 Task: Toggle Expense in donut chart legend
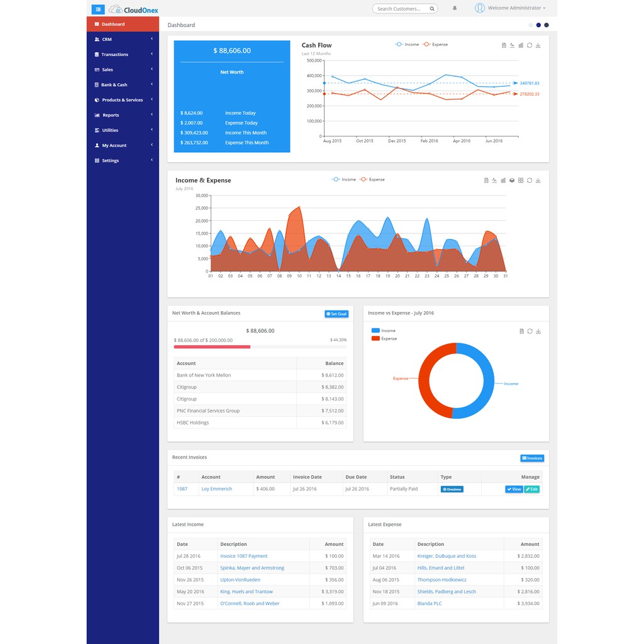[384, 338]
